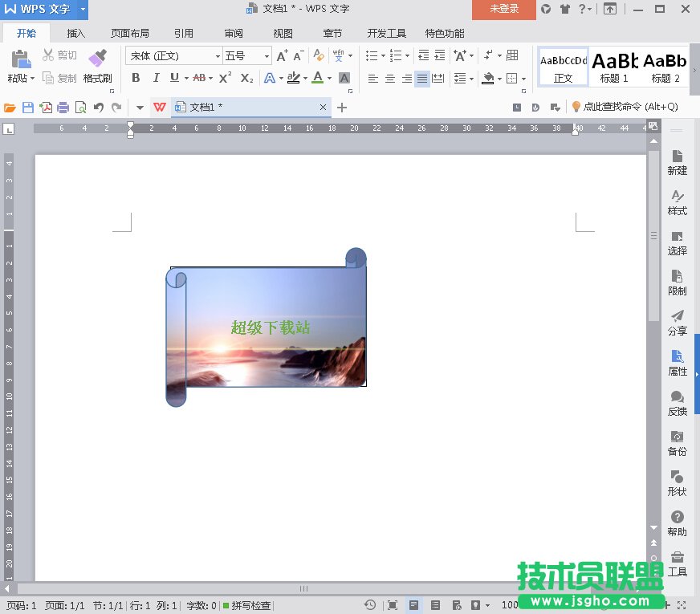Click the Undo arrow icon
The image size is (700, 614).
click(99, 108)
